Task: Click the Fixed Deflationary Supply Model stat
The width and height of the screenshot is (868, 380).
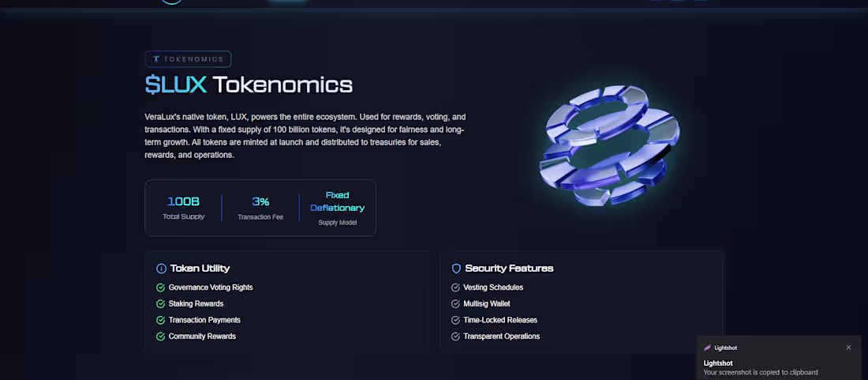Action: 338,208
